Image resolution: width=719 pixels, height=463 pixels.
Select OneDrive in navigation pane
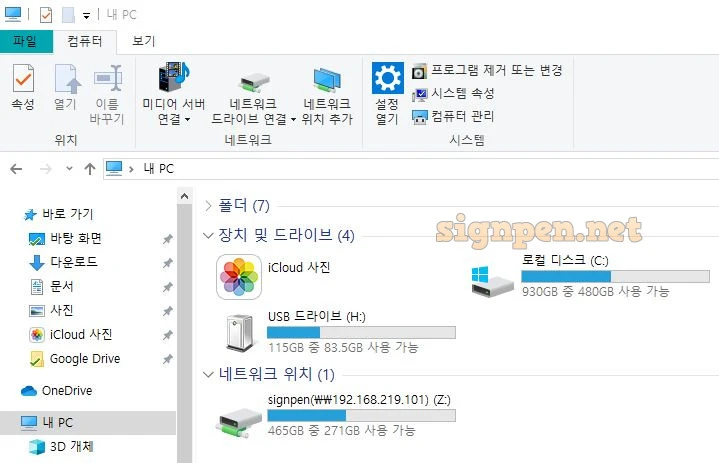[57, 391]
